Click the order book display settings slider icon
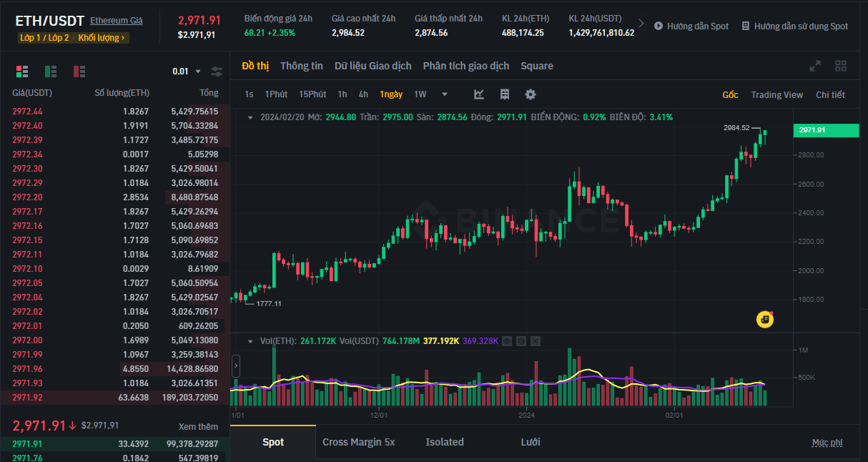 217,71
